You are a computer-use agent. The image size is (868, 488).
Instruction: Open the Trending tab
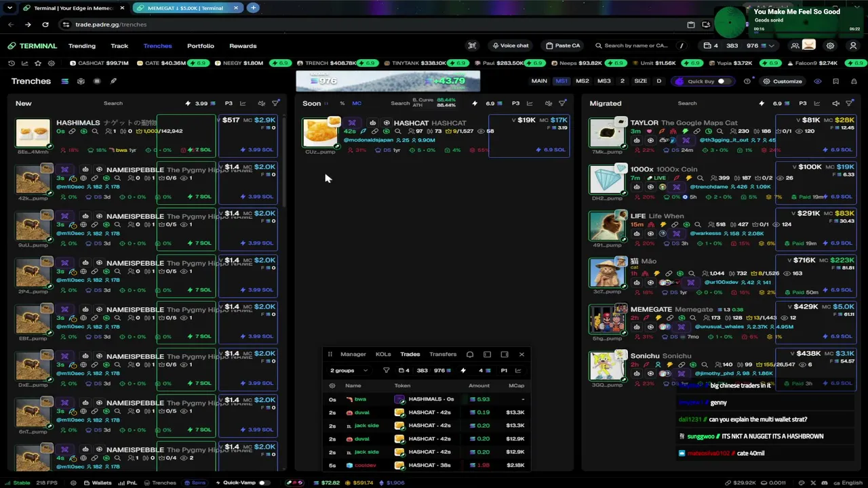(82, 46)
